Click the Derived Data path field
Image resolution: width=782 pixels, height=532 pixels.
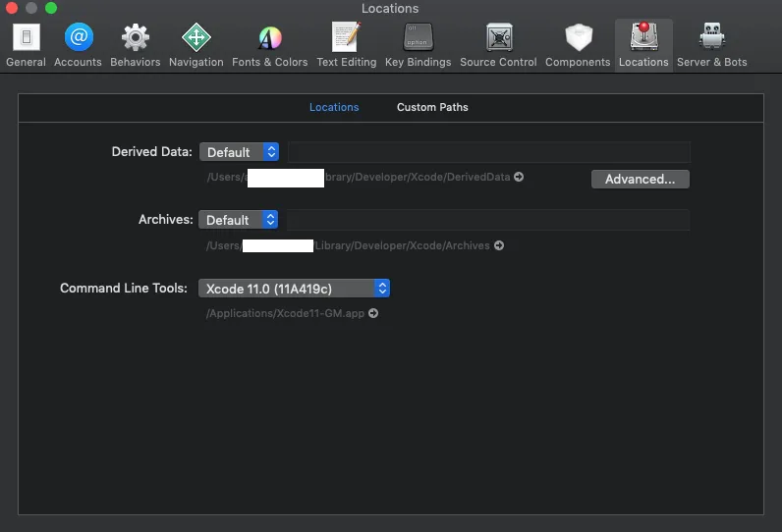[489, 152]
